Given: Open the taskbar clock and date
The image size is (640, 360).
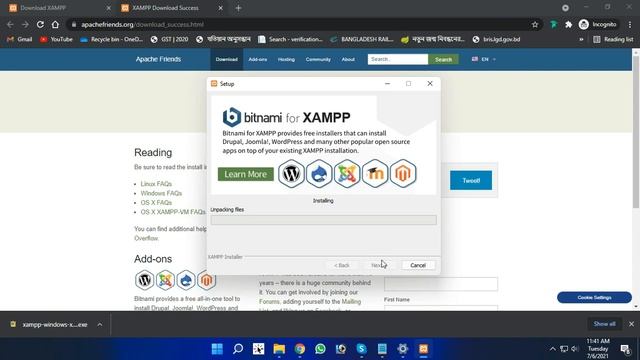Looking at the screenshot, I should [x=598, y=349].
